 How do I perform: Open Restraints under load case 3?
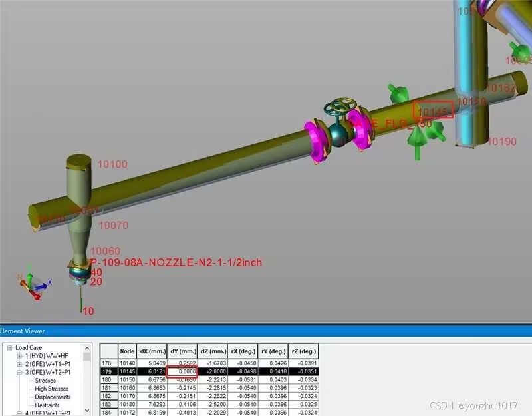47,405
